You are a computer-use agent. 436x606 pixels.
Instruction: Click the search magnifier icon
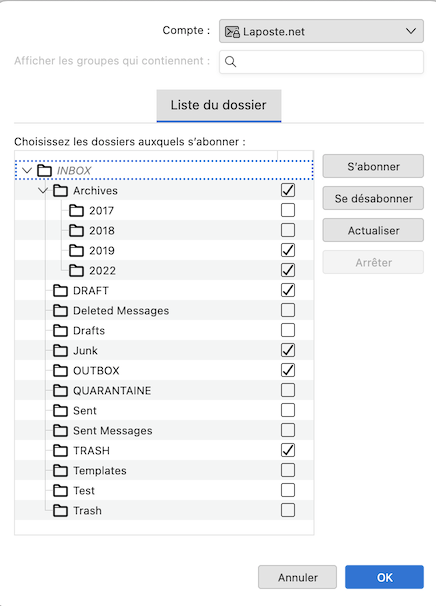(x=230, y=62)
